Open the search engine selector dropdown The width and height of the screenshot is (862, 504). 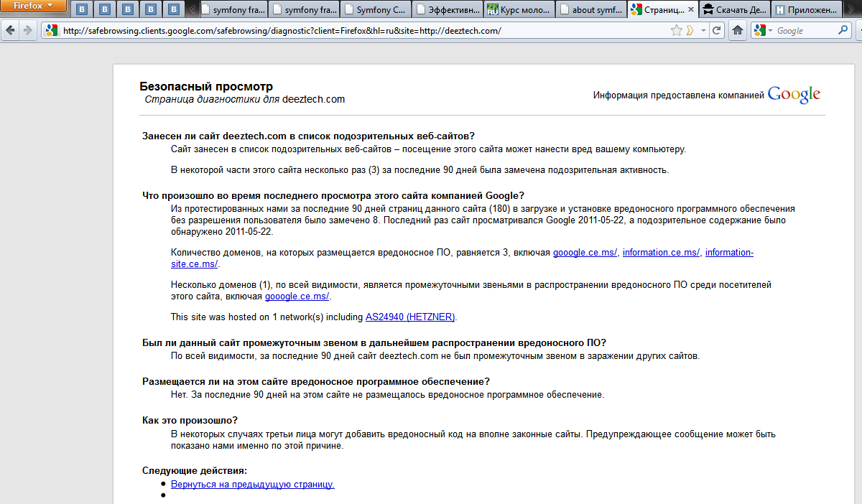coord(764,30)
